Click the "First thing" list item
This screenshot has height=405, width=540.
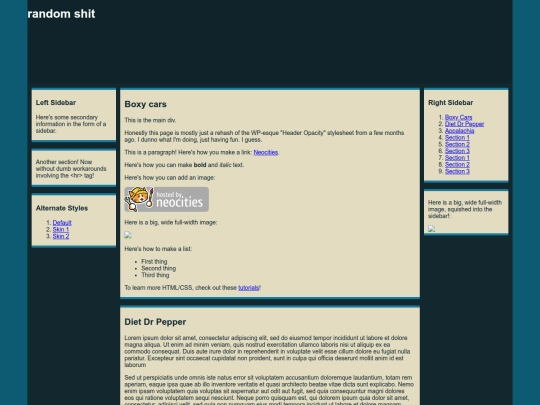(x=154, y=262)
